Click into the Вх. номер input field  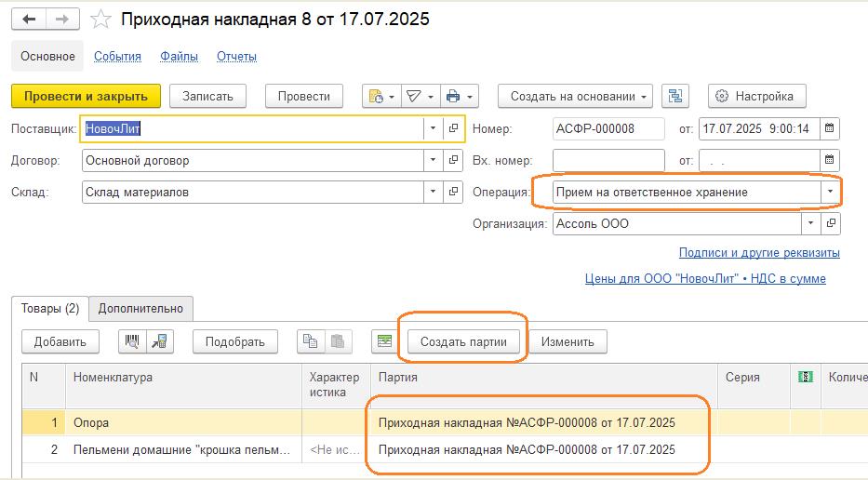coord(608,161)
